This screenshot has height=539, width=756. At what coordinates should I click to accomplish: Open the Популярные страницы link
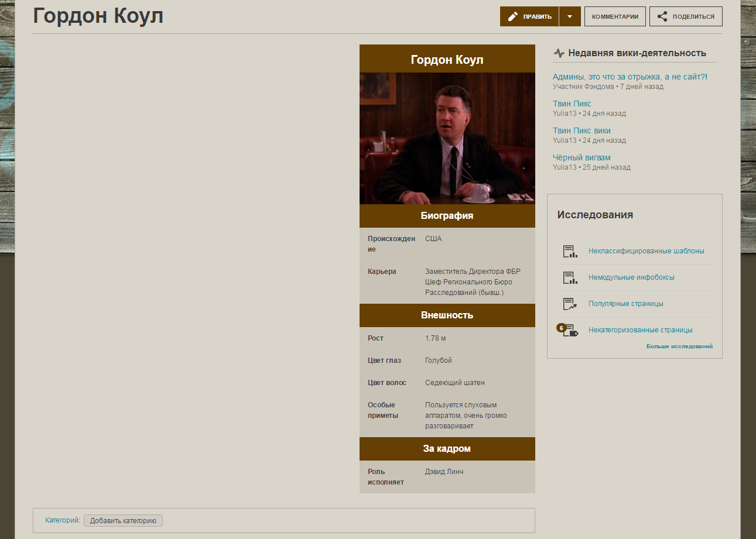(x=626, y=304)
